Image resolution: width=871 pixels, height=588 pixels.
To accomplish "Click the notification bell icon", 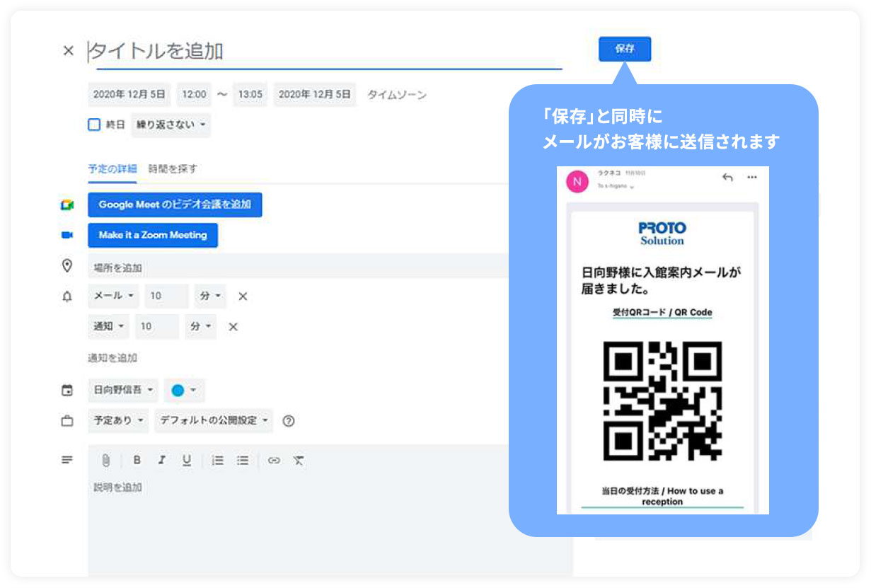I will click(67, 296).
